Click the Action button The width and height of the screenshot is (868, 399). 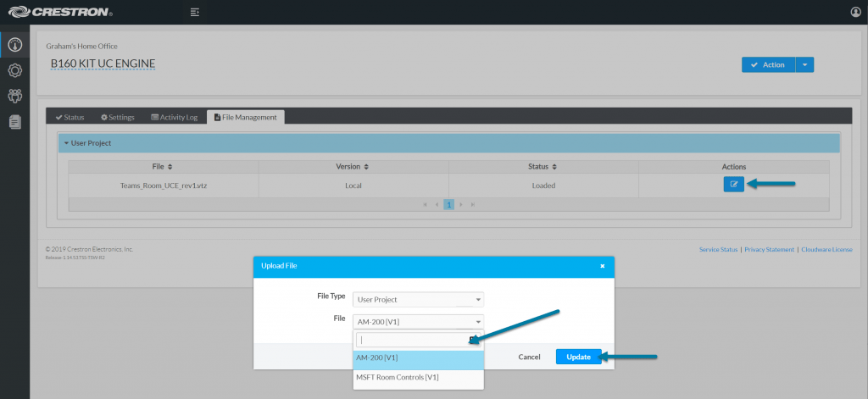tap(768, 64)
